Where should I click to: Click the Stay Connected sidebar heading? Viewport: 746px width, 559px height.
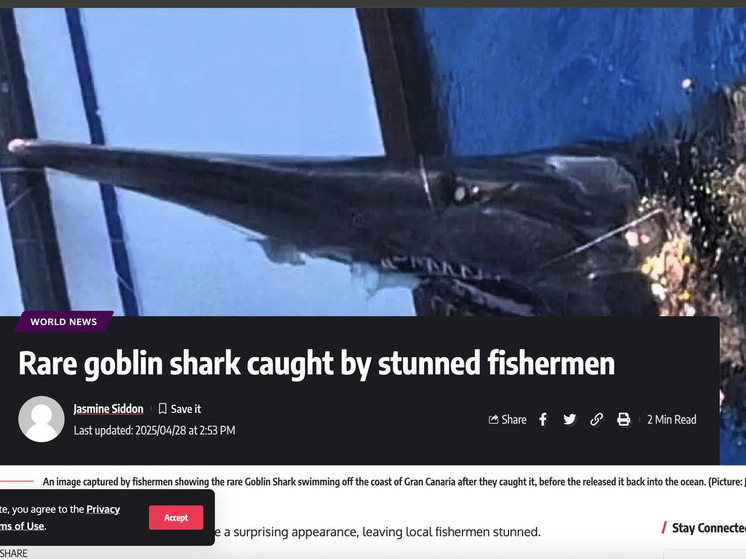pyautogui.click(x=709, y=528)
